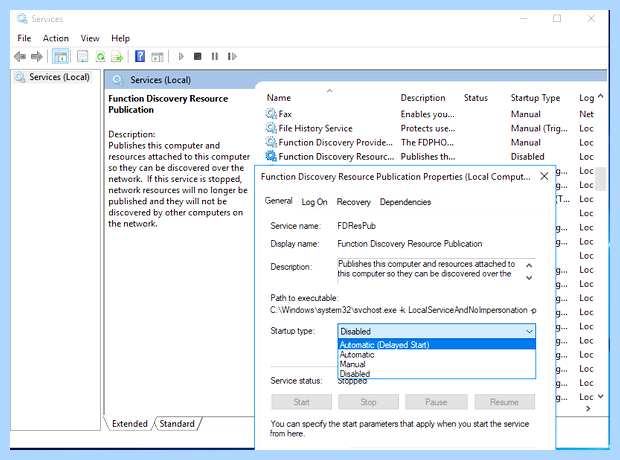Select Automatic (Delayed Start) in dropdown list

pyautogui.click(x=437, y=345)
